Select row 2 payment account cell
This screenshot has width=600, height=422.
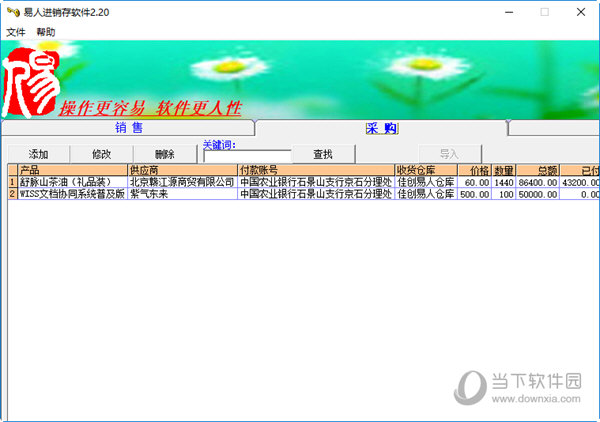coord(316,194)
